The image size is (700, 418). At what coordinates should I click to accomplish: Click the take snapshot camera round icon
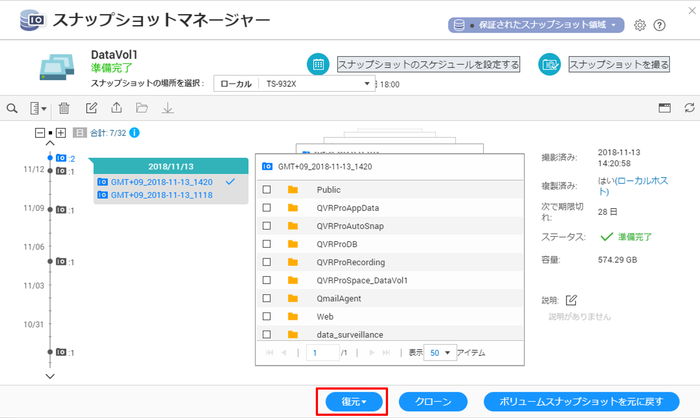(x=549, y=64)
